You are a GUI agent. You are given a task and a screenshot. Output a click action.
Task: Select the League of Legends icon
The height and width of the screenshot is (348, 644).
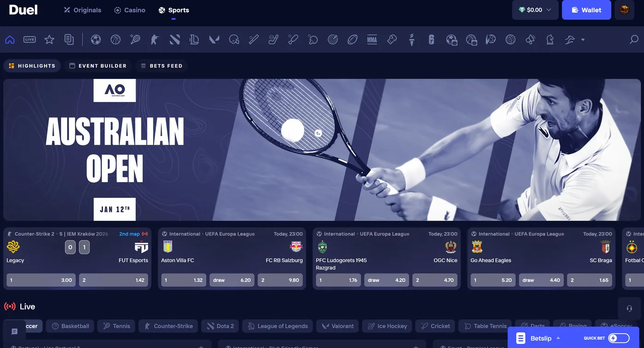click(194, 40)
